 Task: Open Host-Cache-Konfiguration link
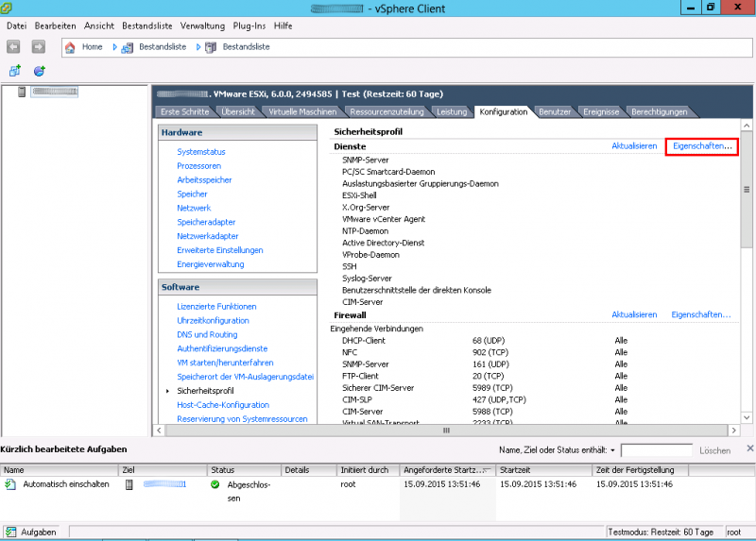point(223,405)
